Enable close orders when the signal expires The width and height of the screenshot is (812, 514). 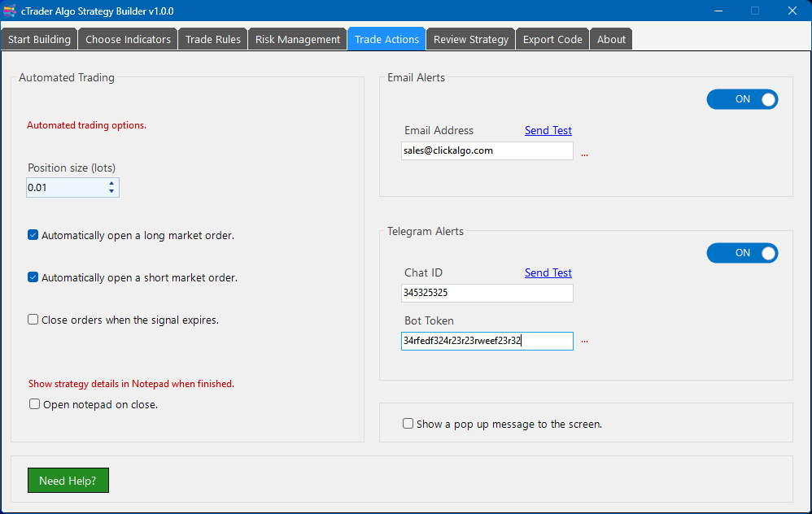[x=33, y=319]
